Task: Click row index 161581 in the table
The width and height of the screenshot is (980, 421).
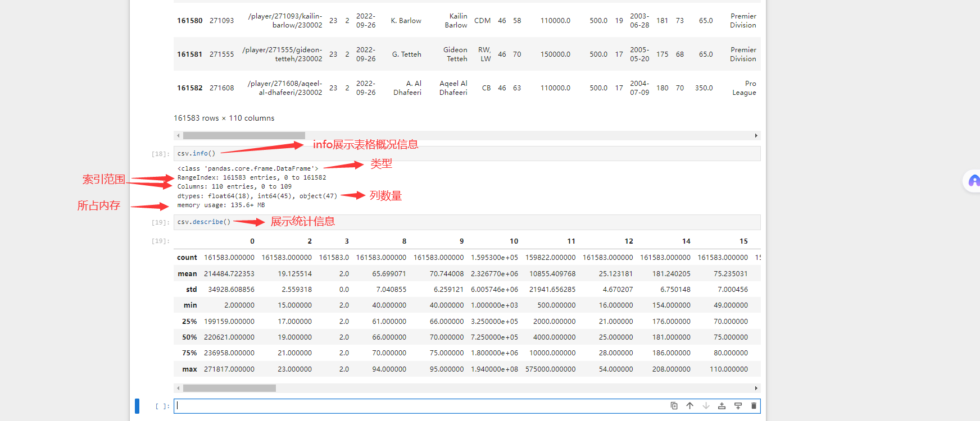Action: [x=189, y=54]
